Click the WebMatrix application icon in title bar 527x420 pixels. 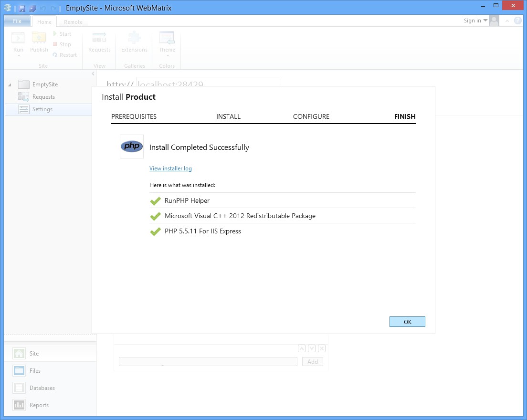tap(8, 8)
